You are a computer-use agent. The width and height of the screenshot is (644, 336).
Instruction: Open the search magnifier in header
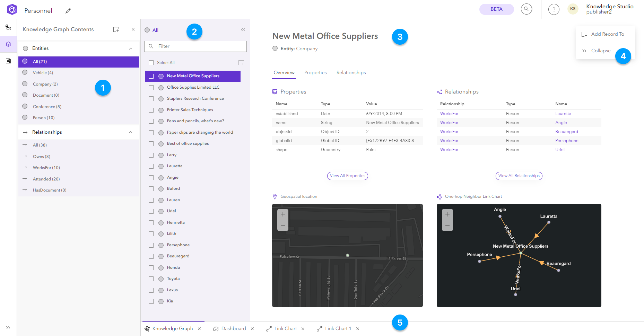(526, 9)
